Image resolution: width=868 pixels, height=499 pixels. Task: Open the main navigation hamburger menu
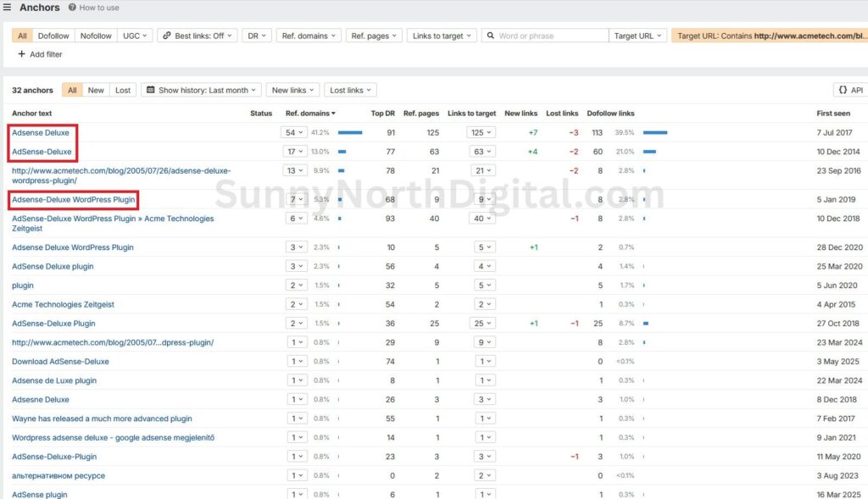point(8,7)
